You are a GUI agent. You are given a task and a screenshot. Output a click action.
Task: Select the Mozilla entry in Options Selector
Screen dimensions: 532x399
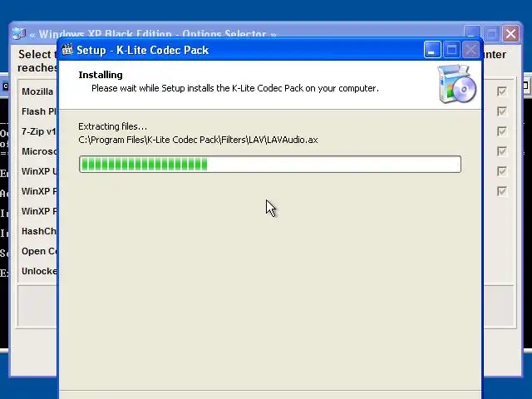tap(37, 91)
